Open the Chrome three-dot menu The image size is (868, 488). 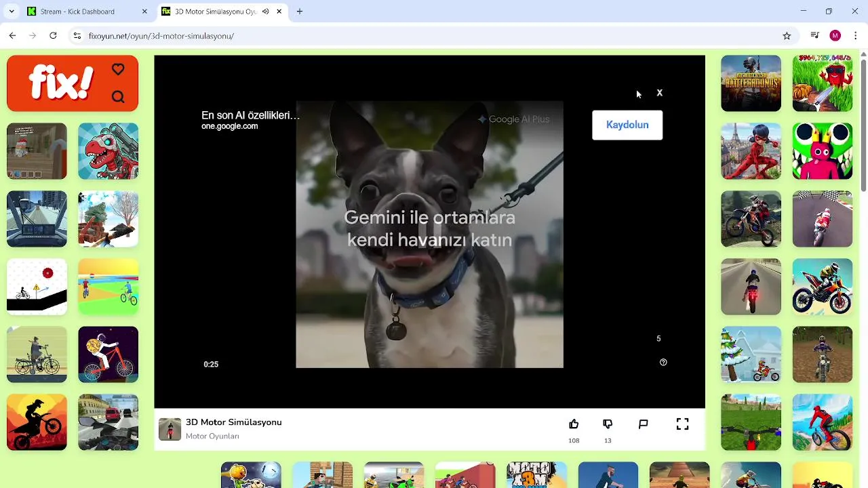click(856, 36)
